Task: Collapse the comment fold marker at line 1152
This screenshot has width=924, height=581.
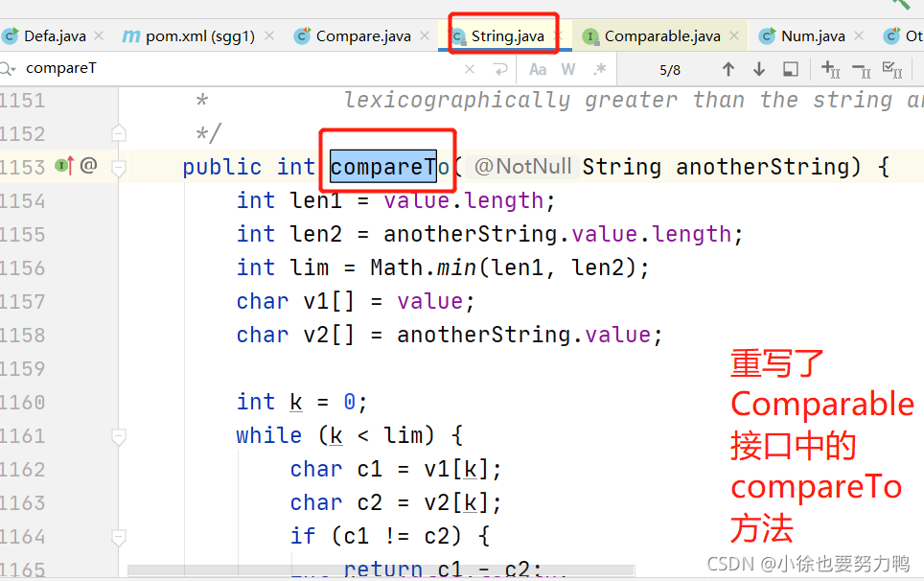Action: pyautogui.click(x=119, y=133)
